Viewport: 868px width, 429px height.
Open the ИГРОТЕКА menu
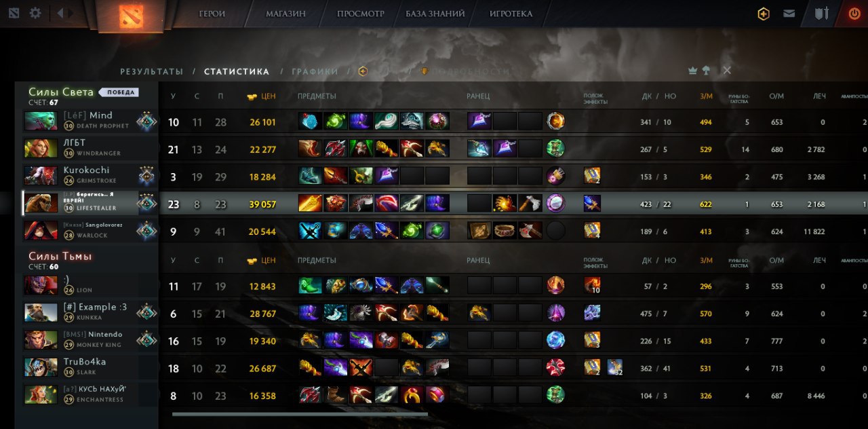511,14
